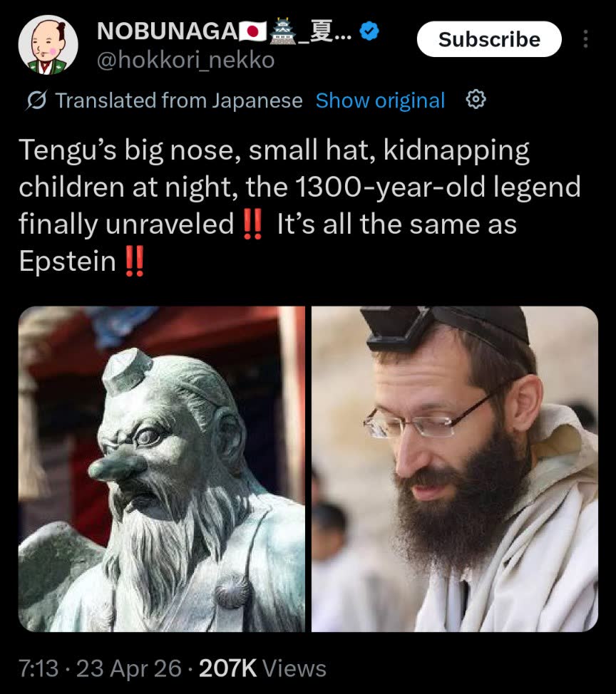Open the bearded man photo thumbnail
Screen dimensions: 616x694
pyautogui.click(x=455, y=469)
